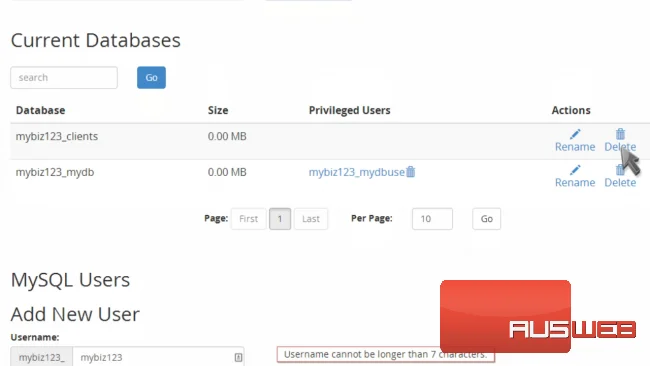
Task: Click the Size column header
Action: 218,110
